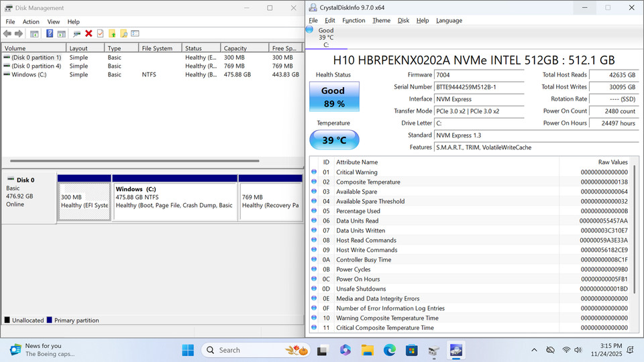
Task: Open Microsoft Store from the taskbar
Action: click(x=411, y=350)
